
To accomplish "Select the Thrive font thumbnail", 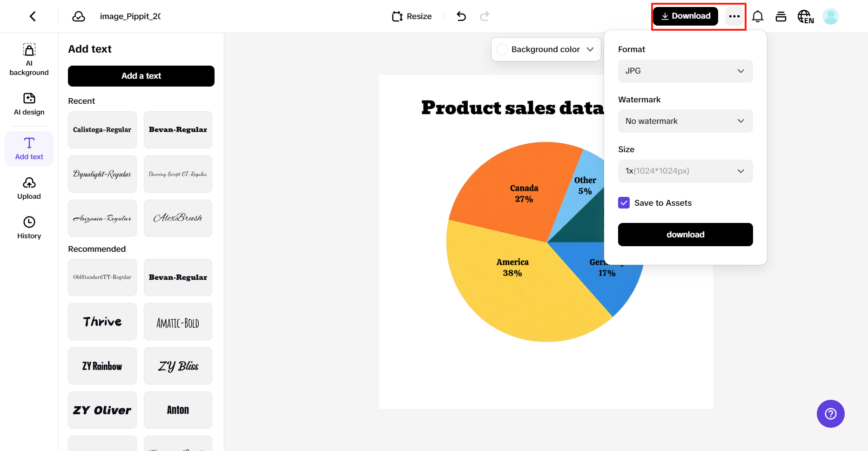I will pos(102,322).
